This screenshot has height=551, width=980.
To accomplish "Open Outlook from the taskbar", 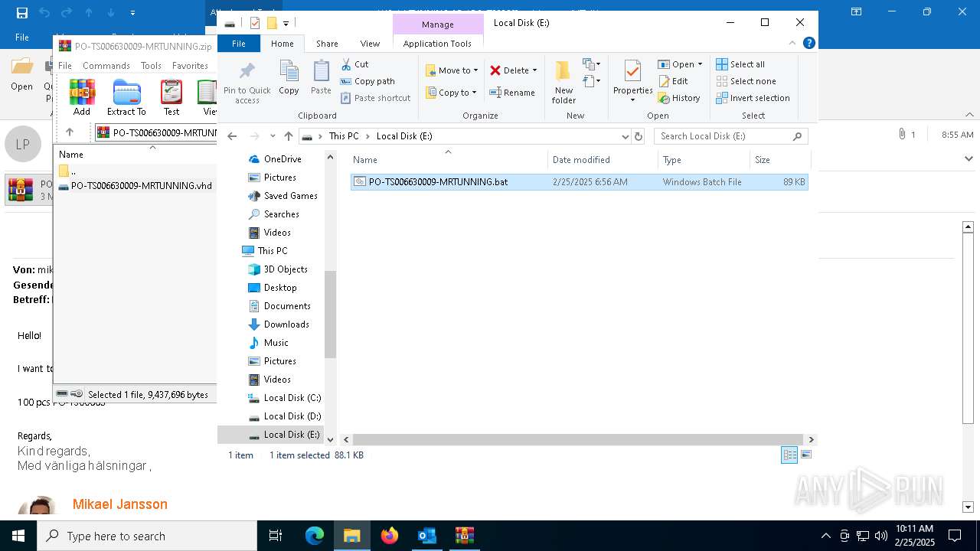I will [x=426, y=536].
